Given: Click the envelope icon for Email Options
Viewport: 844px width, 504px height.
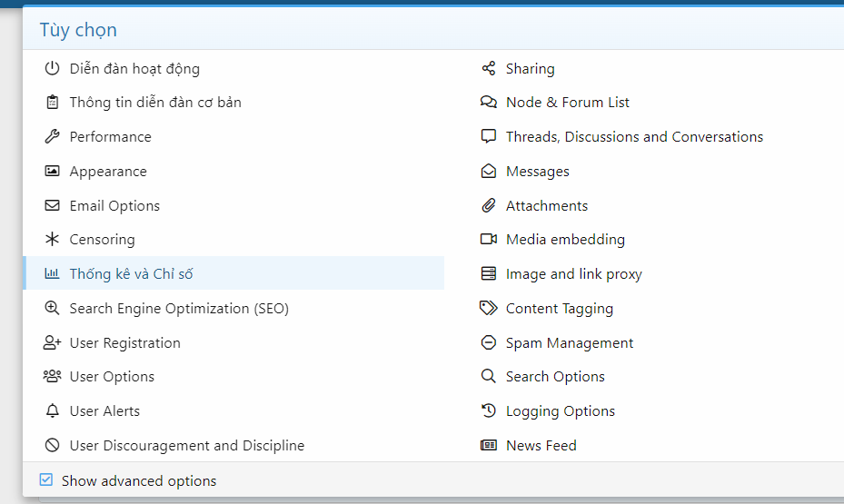Looking at the screenshot, I should tap(52, 206).
